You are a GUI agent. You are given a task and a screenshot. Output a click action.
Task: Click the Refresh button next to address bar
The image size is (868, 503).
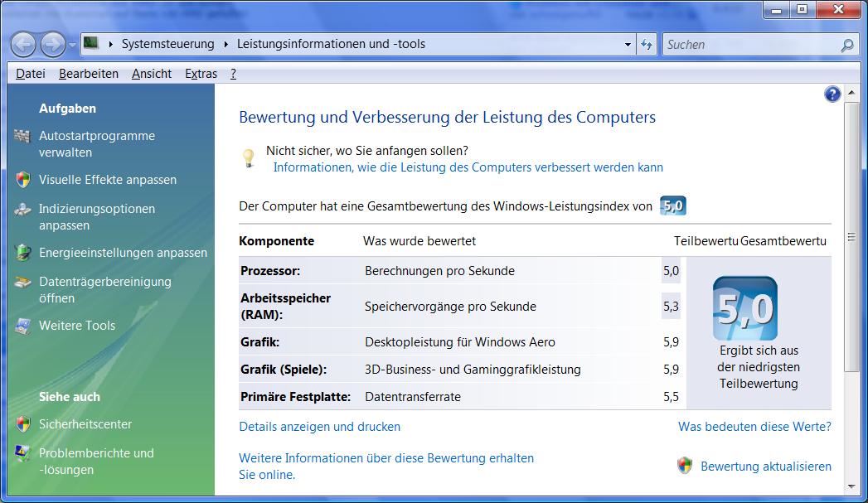(x=647, y=44)
